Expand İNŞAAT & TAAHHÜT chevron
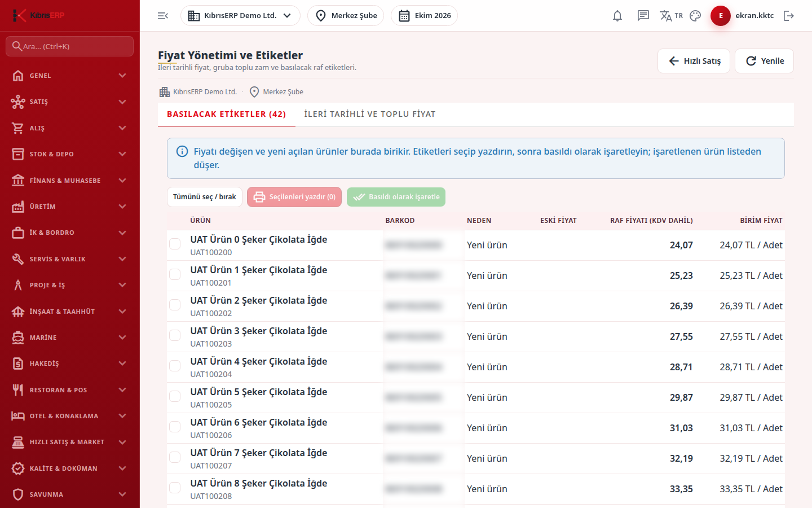The width and height of the screenshot is (812, 508). (x=122, y=312)
